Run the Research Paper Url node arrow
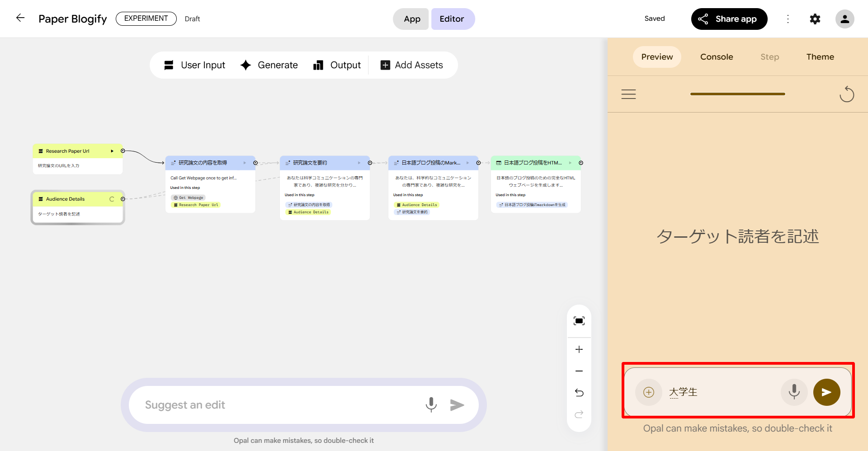This screenshot has height=451, width=868. tap(112, 151)
